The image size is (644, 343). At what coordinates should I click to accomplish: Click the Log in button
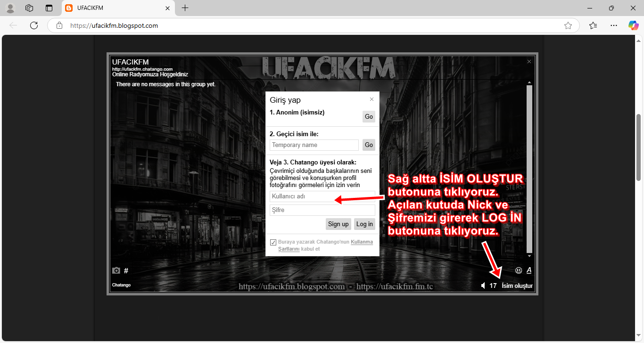[x=364, y=224]
